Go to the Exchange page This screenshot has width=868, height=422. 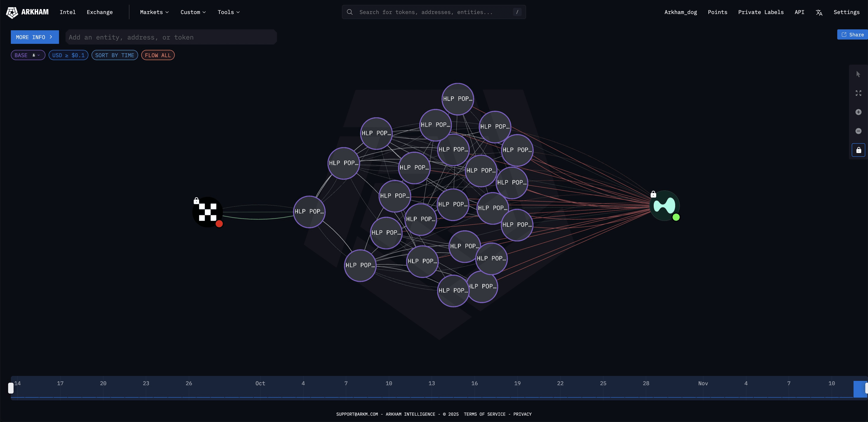(x=99, y=12)
